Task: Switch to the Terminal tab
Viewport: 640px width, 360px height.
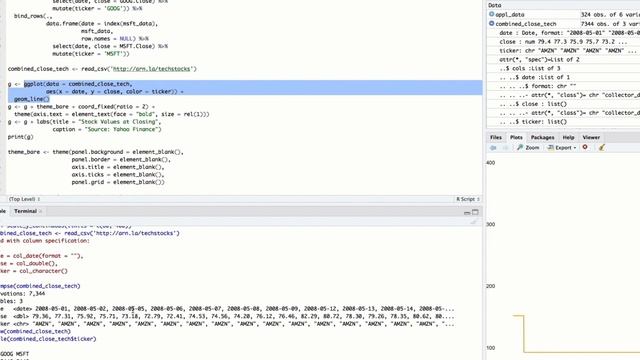Action: coord(25,211)
